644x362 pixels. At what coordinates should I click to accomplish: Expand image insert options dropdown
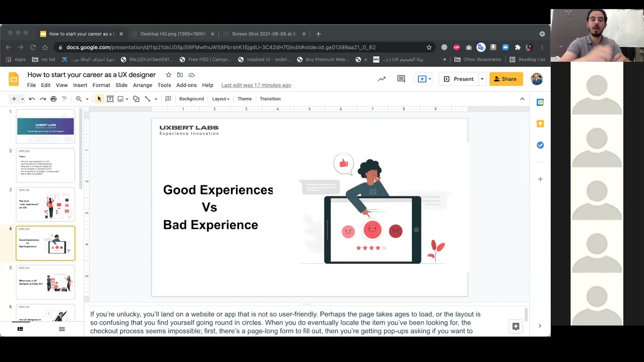point(127,99)
